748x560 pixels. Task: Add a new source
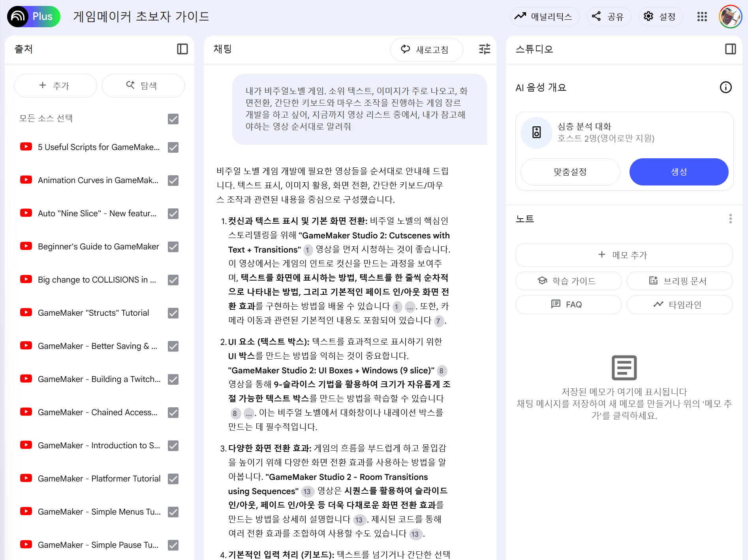55,85
